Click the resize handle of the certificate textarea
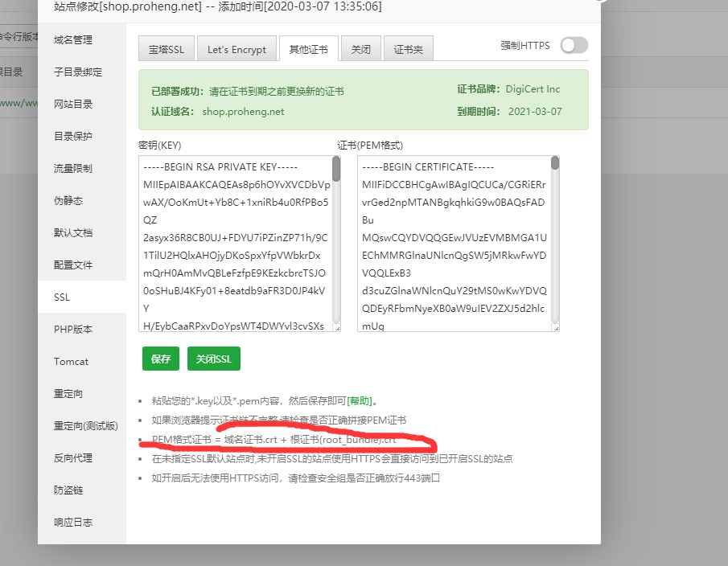 pyautogui.click(x=555, y=327)
